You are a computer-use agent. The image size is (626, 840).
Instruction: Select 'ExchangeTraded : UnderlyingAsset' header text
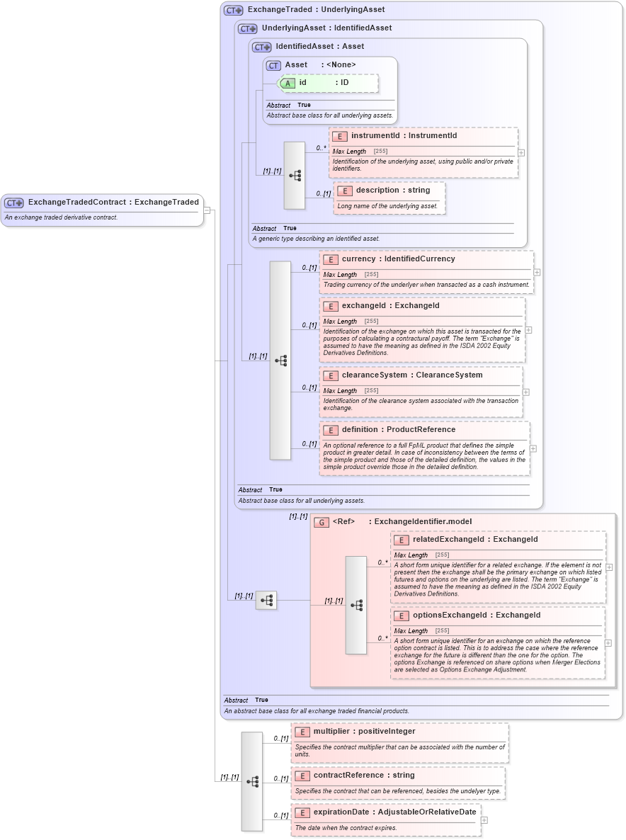(316, 10)
